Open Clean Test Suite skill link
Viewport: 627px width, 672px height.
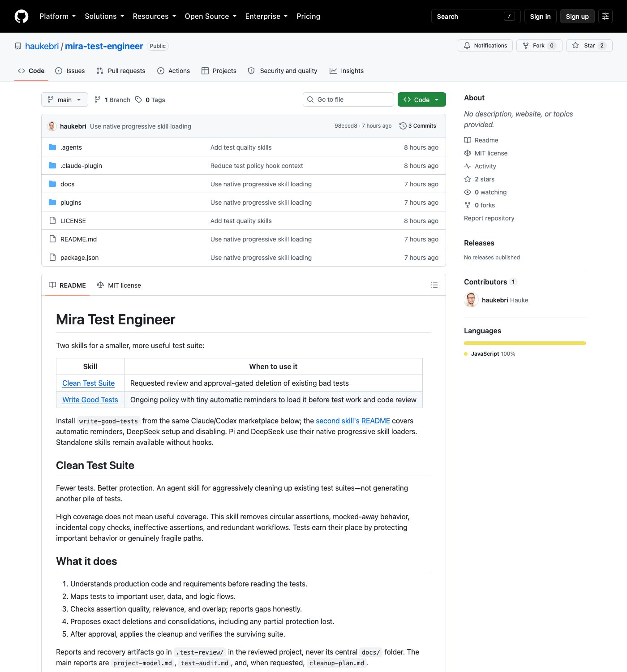(88, 383)
